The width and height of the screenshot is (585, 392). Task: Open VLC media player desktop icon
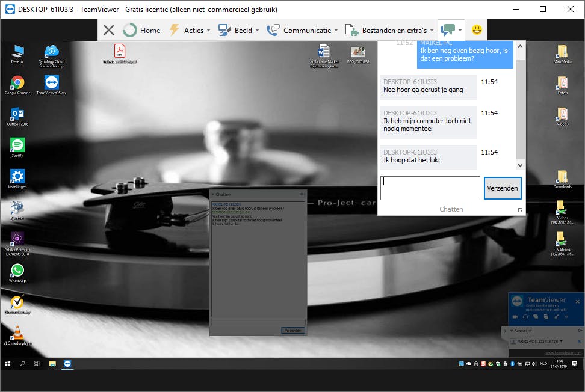[x=17, y=335]
